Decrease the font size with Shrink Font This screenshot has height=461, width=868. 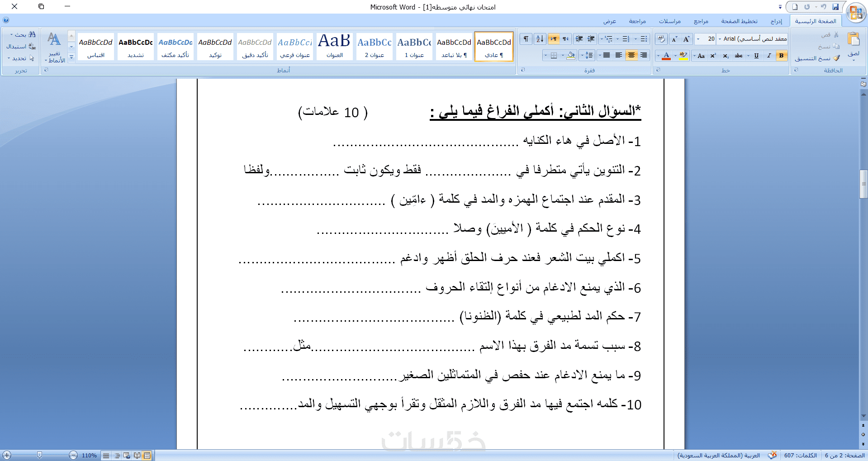pos(675,39)
